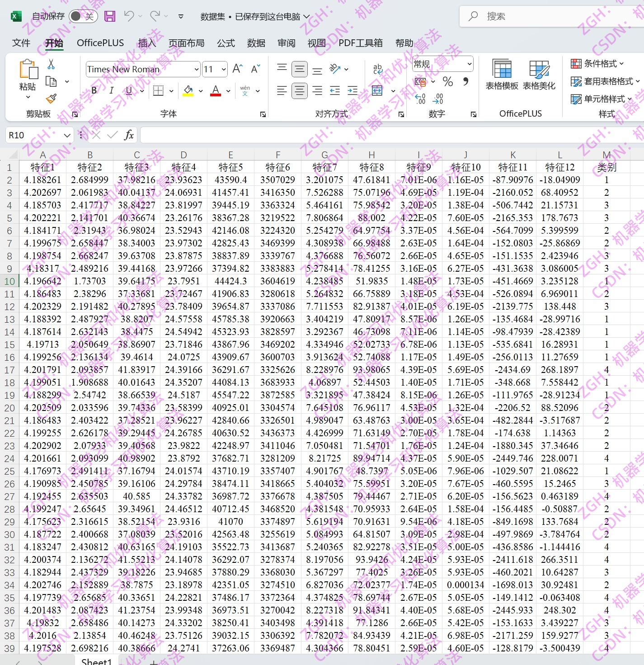Click the Copy icon in clipboard group
This screenshot has height=665, width=644.
[x=51, y=81]
